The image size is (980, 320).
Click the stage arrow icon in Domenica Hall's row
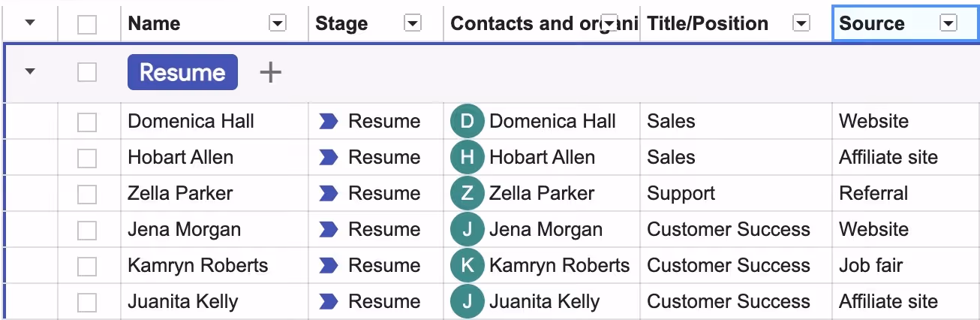tap(328, 121)
